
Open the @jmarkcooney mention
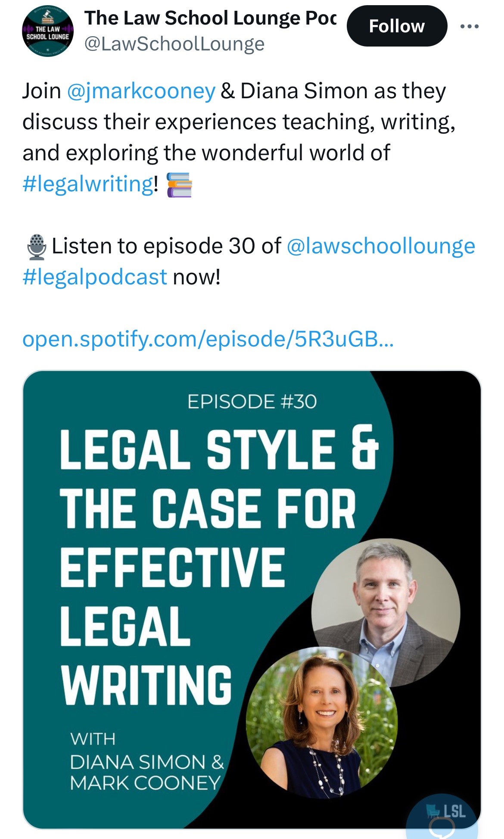pyautogui.click(x=141, y=91)
